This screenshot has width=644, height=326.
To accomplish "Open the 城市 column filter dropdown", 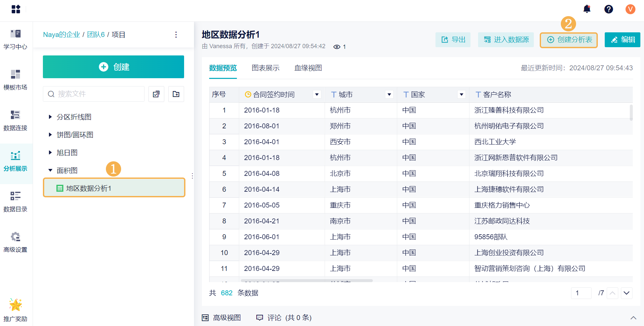I will (389, 95).
